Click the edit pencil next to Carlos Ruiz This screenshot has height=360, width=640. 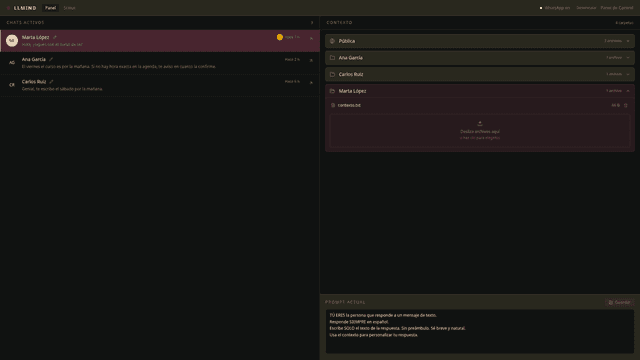click(51, 82)
